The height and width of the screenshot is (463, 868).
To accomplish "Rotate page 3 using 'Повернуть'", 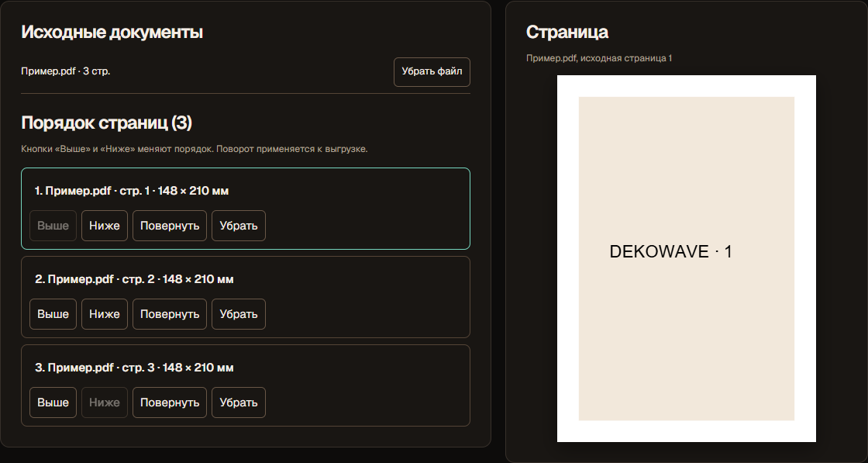I will (170, 403).
